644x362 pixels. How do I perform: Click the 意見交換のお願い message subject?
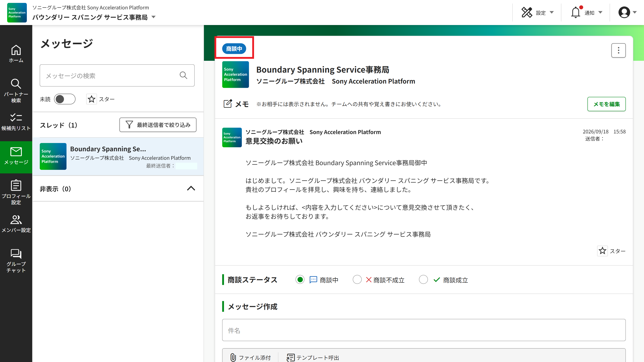pyautogui.click(x=274, y=141)
